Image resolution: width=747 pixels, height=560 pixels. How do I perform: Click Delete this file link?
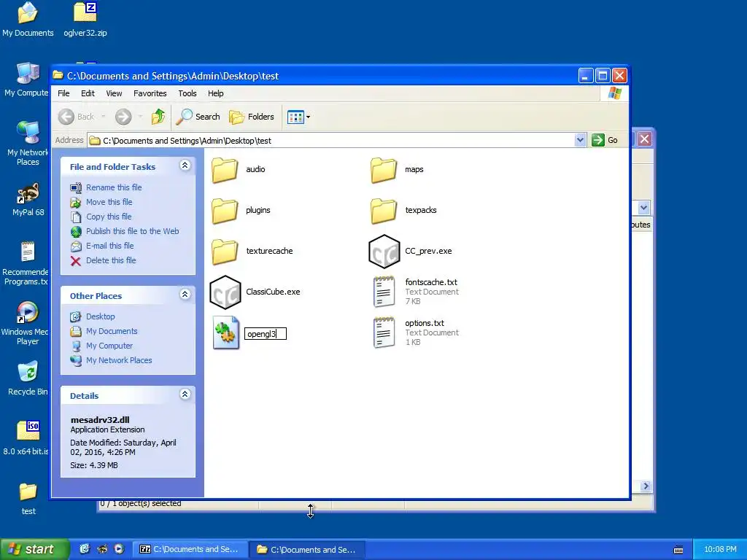pos(111,260)
